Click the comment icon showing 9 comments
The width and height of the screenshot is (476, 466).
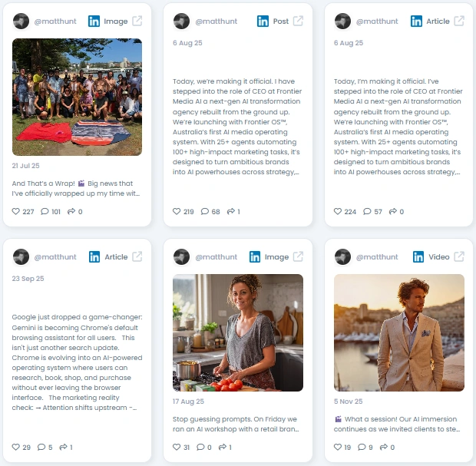point(362,447)
